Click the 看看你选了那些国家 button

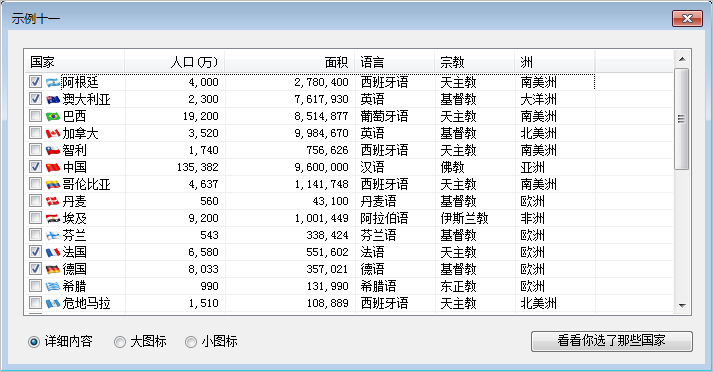click(612, 341)
